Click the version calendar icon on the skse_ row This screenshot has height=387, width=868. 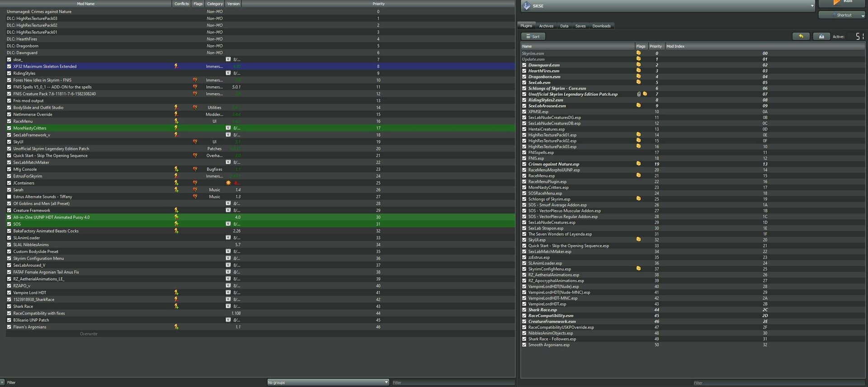coord(228,59)
